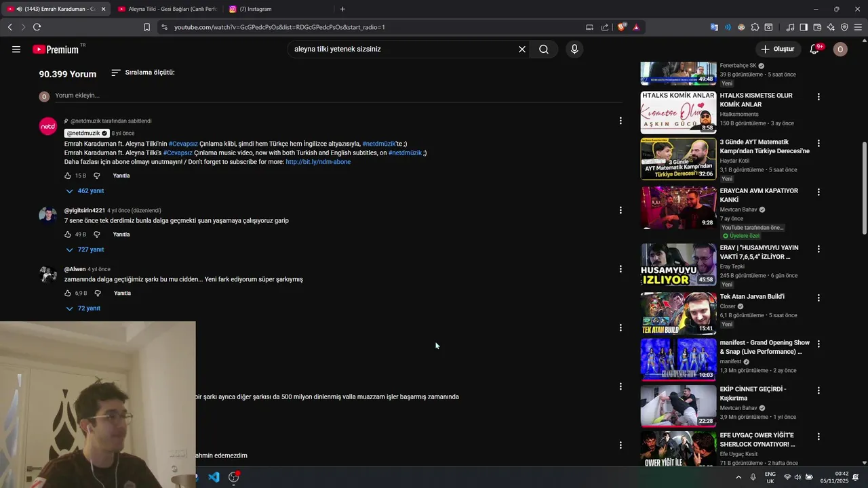Screen dimensions: 868x488
Task: Reply to Alwen comment
Action: 122,293
